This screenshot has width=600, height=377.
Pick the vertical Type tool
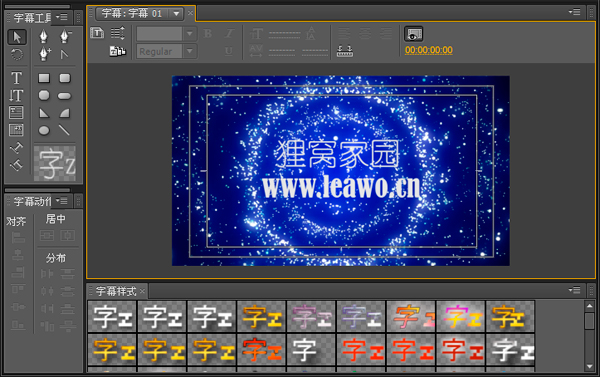tap(16, 95)
